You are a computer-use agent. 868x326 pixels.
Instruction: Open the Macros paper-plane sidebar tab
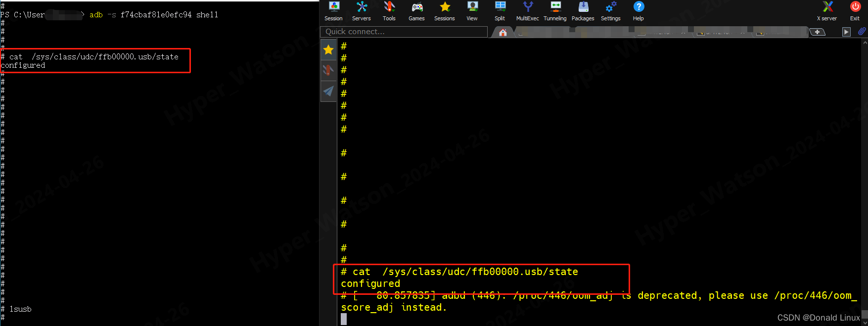(328, 91)
